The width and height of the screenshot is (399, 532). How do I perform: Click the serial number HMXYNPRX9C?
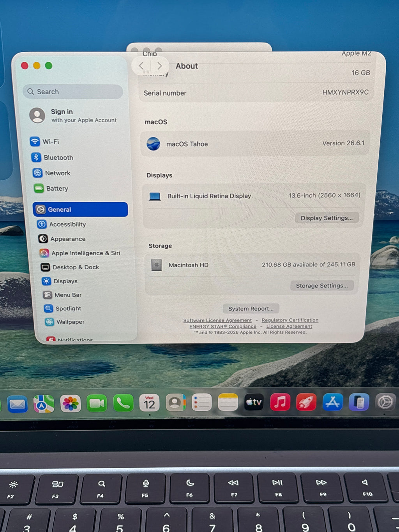click(x=345, y=92)
